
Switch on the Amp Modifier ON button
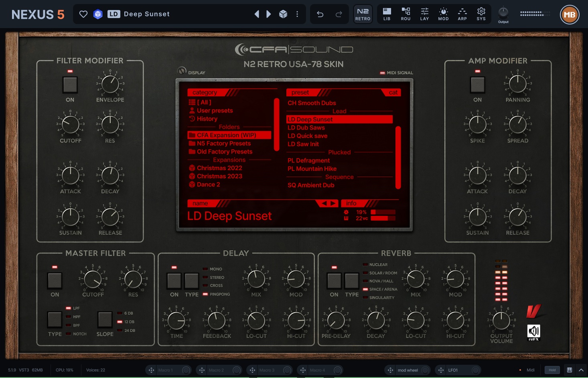(x=477, y=85)
